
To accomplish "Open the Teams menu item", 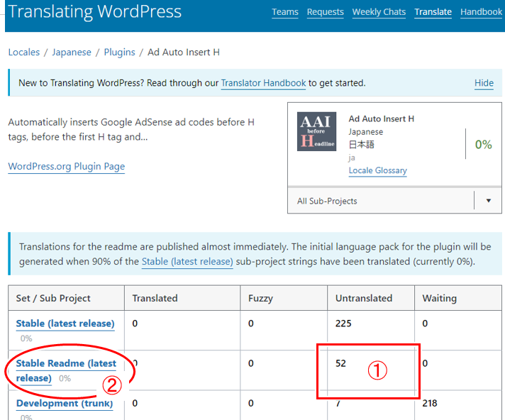I will [285, 12].
